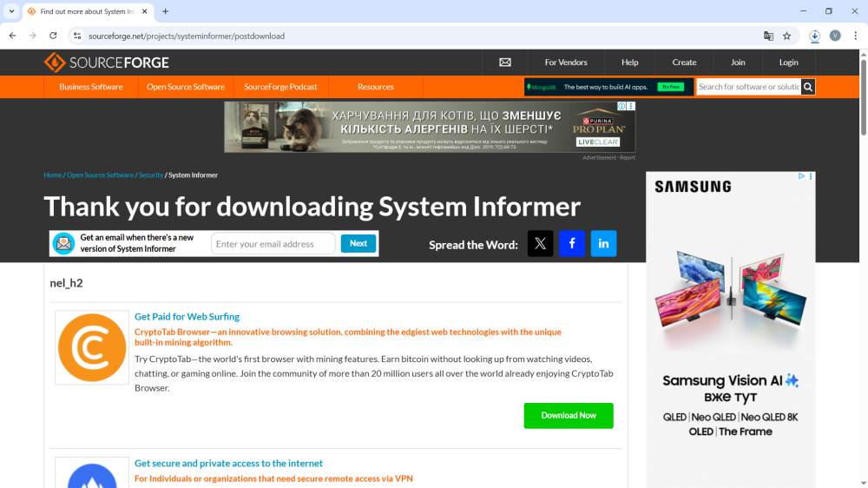
Task: Open ad options dots on Samsung ad
Action: coord(811,176)
